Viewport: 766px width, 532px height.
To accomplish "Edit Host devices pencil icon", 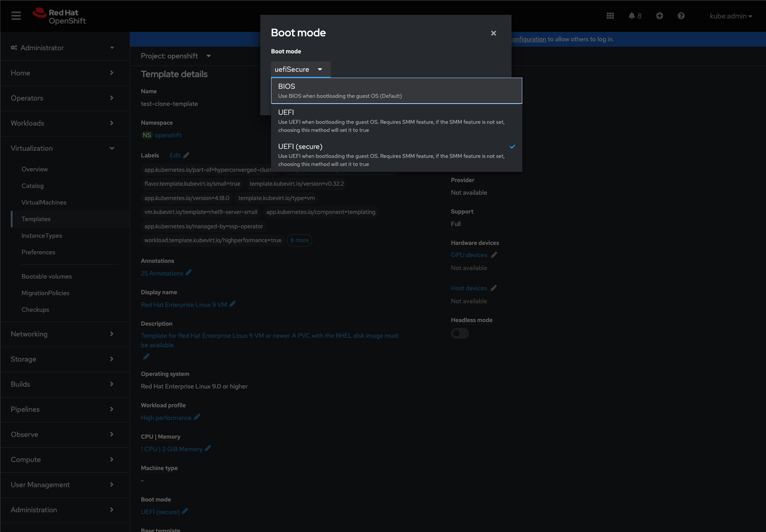I will click(x=494, y=288).
